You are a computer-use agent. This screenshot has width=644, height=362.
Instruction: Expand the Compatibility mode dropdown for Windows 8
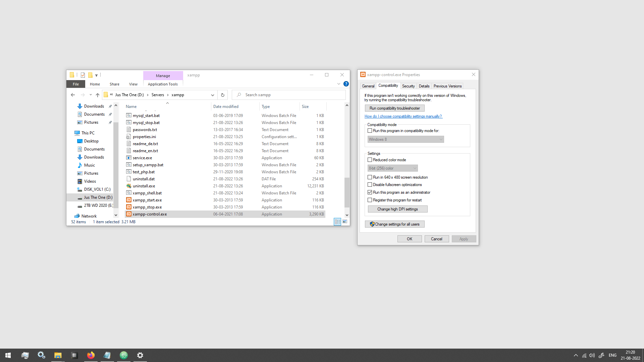click(440, 139)
